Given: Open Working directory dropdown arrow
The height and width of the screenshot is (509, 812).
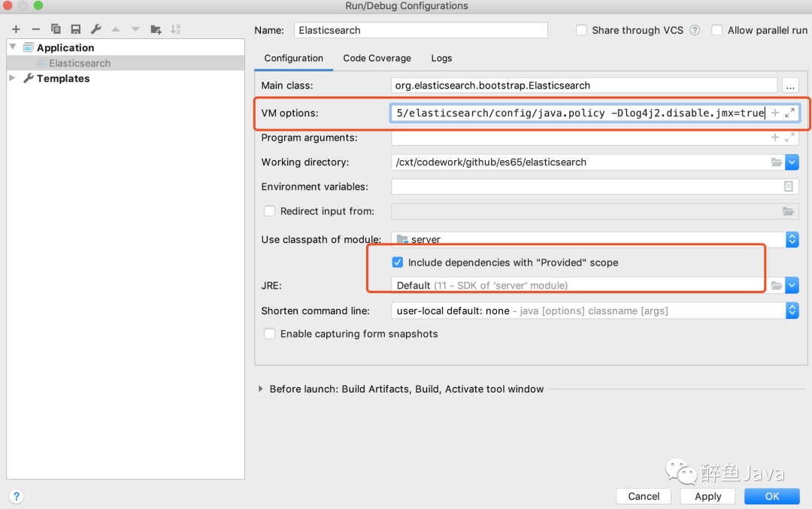Looking at the screenshot, I should tap(792, 162).
